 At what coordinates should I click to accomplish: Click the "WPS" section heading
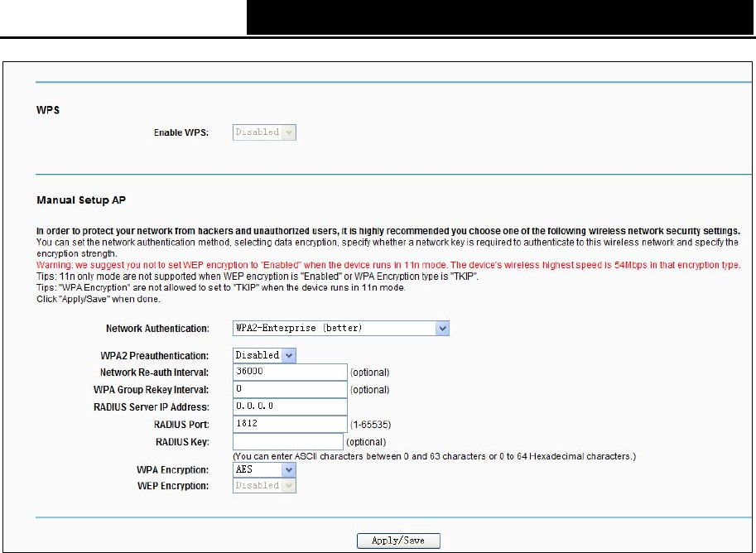(x=48, y=110)
